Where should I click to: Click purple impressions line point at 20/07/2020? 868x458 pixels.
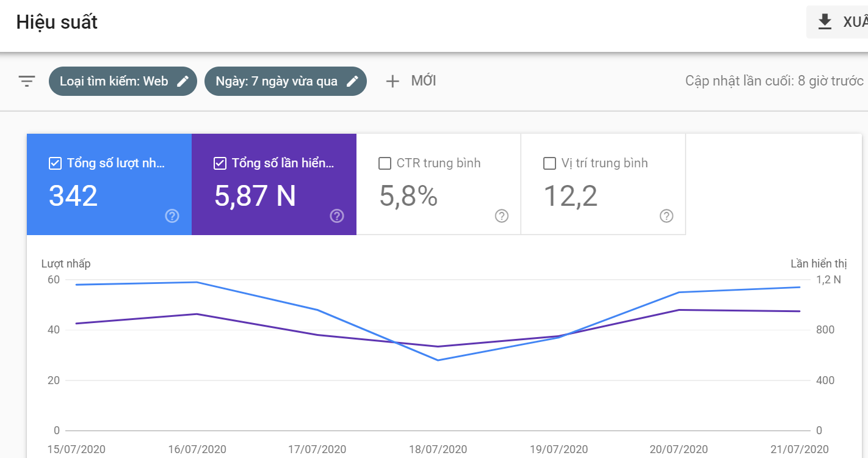tap(679, 310)
